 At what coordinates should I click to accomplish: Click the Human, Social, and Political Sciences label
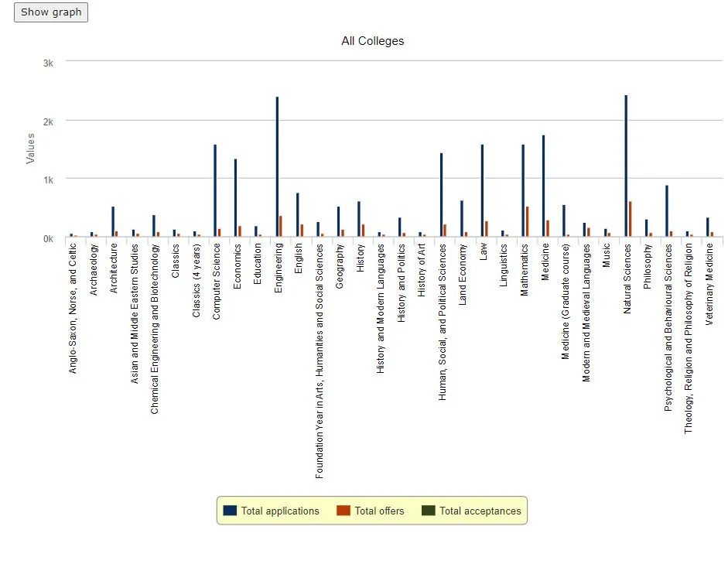442,323
